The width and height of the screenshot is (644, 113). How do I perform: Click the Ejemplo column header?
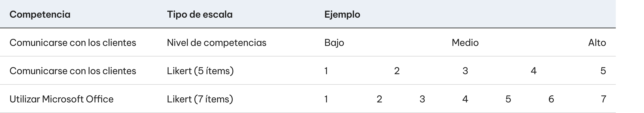342,14
